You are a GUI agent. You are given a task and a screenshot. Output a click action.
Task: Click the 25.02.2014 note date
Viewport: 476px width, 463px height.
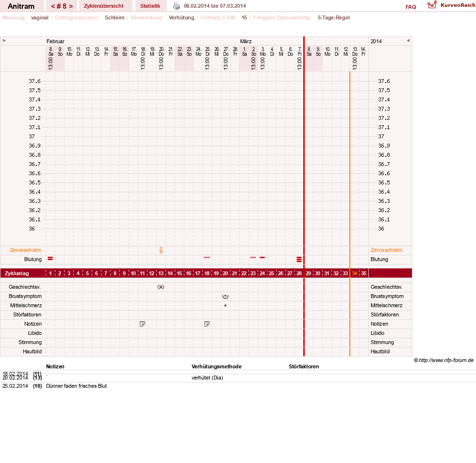click(15, 386)
